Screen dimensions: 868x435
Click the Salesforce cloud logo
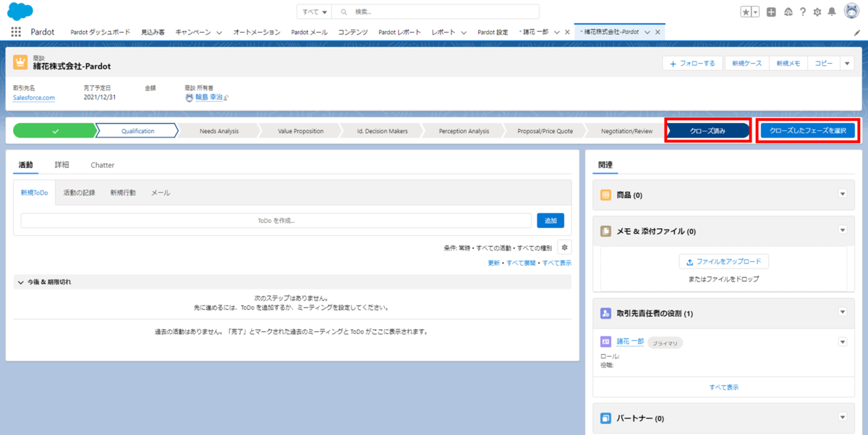[20, 11]
